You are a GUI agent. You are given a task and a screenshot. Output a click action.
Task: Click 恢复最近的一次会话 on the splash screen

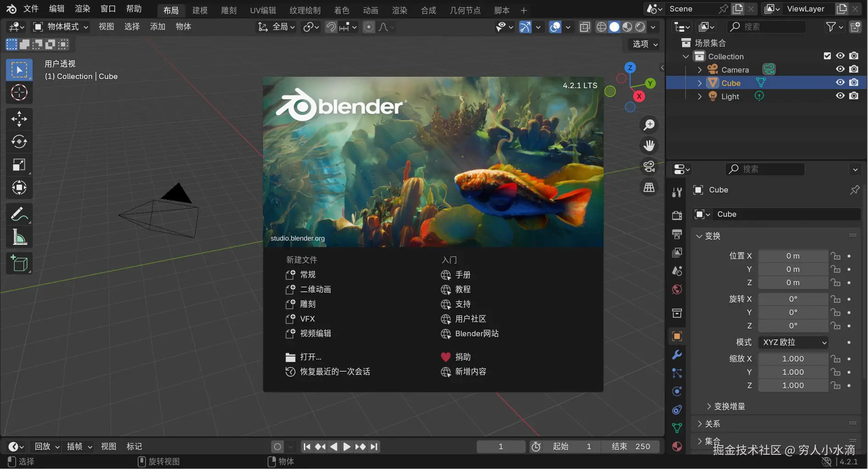coord(334,372)
